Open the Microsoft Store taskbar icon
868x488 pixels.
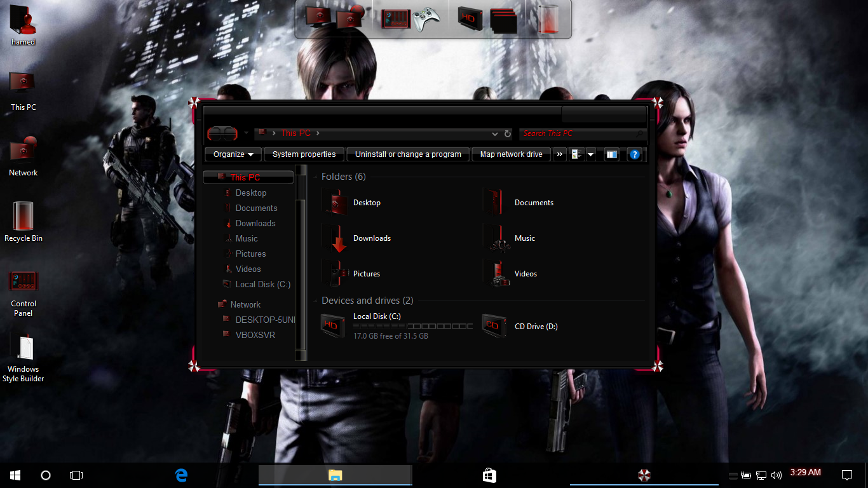pos(489,475)
